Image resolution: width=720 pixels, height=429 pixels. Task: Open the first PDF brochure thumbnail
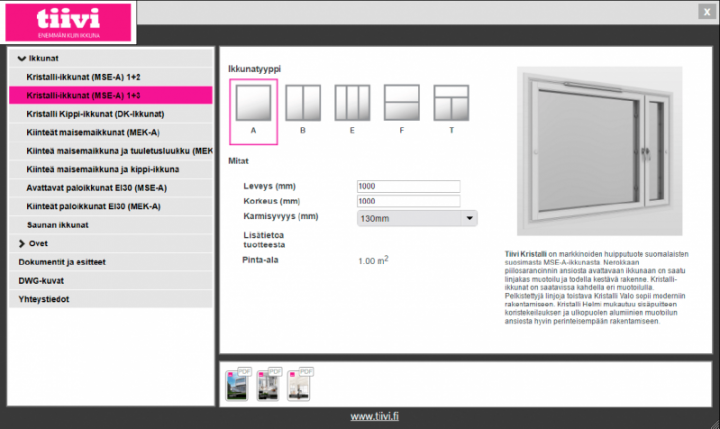tap(241, 382)
